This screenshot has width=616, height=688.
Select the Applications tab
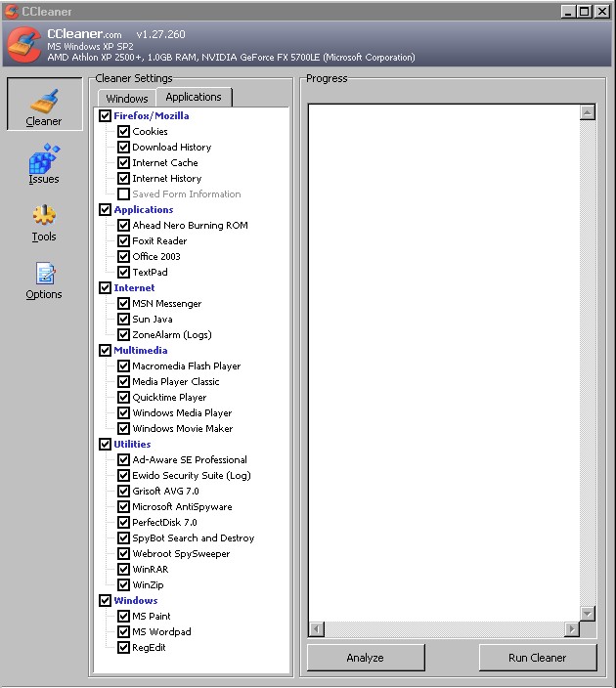[194, 97]
